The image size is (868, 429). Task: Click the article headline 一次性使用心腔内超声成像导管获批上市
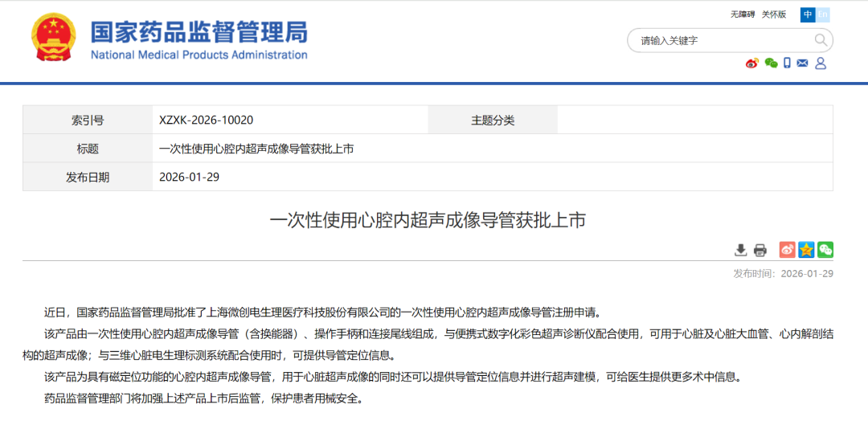click(428, 221)
